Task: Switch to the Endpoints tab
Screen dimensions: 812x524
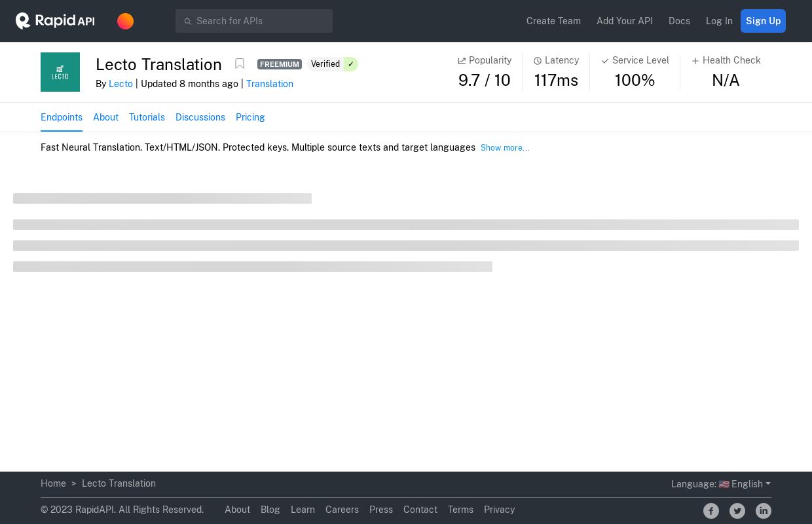Action: tap(62, 117)
